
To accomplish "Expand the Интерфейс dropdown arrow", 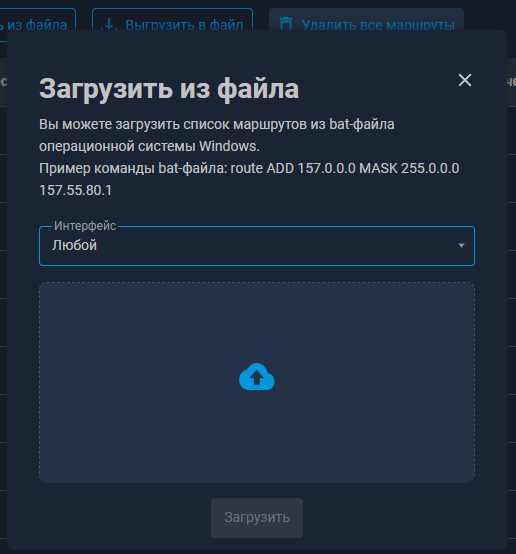I will 461,245.
